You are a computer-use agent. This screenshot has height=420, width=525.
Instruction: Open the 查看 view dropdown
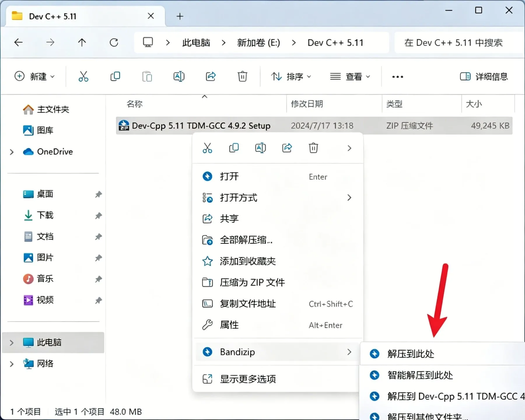(350, 76)
